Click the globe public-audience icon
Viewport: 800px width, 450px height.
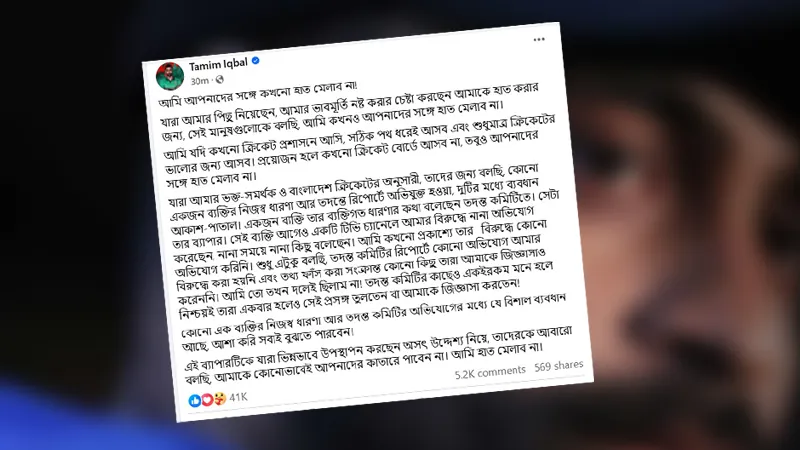pyautogui.click(x=219, y=79)
